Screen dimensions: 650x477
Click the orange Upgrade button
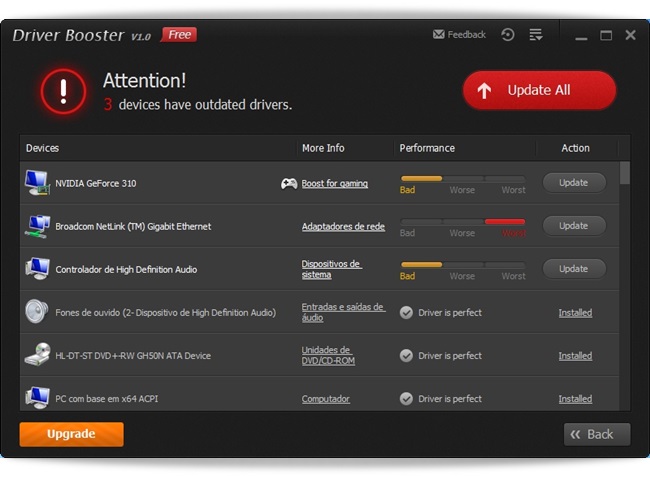(71, 434)
